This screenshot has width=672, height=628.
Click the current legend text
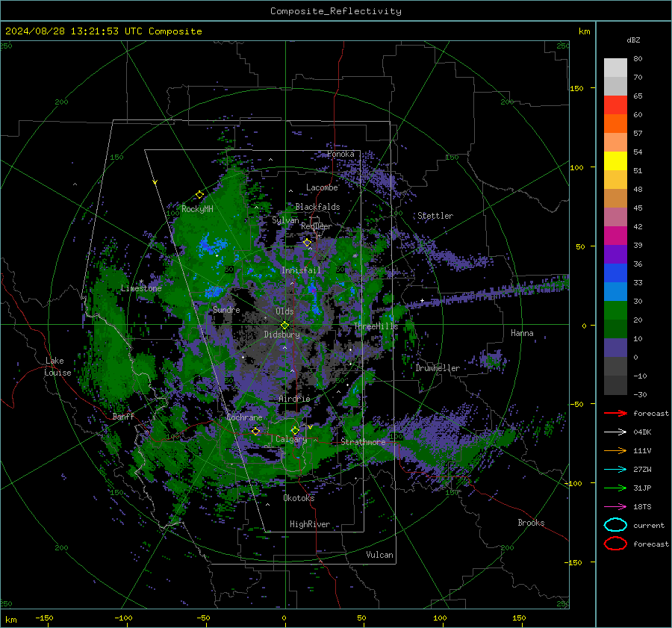pos(649,525)
